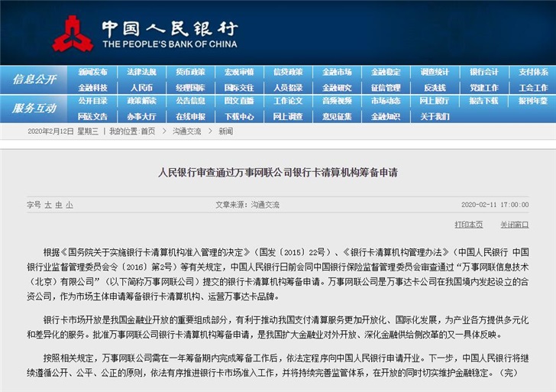
Task: Go to 支付体系 section
Action: (533, 72)
